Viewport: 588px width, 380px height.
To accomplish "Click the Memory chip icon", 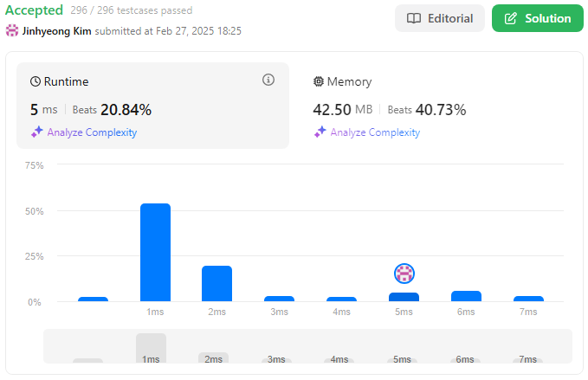I will pos(319,81).
